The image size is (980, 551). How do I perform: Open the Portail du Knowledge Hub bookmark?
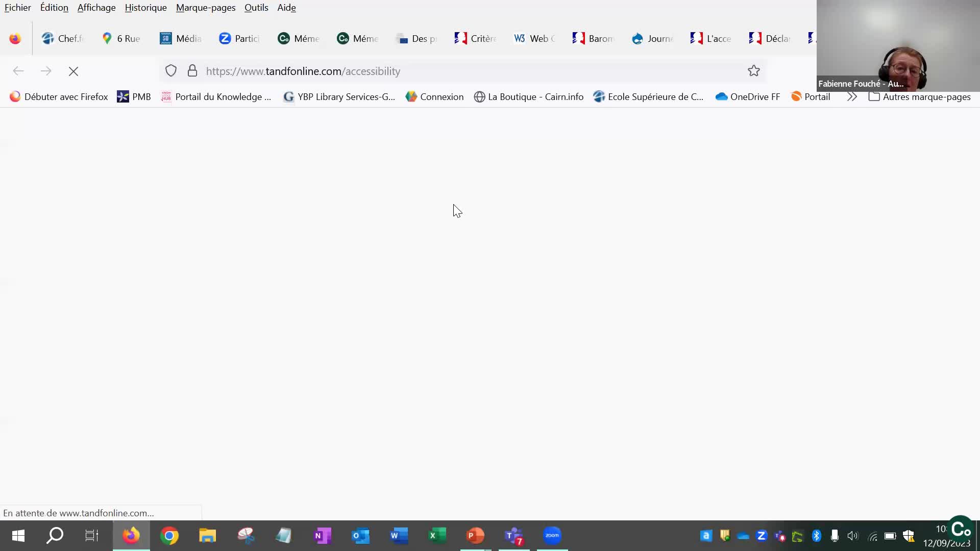[x=216, y=96]
